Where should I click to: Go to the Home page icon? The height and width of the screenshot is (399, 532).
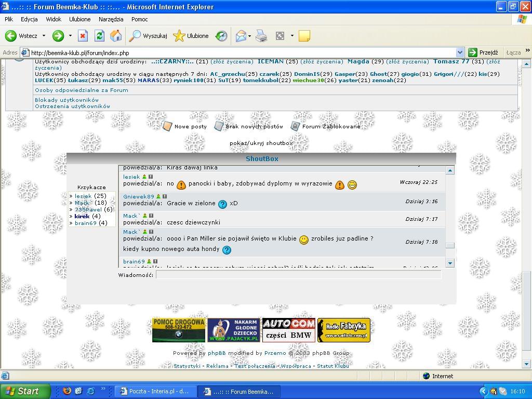pos(116,36)
